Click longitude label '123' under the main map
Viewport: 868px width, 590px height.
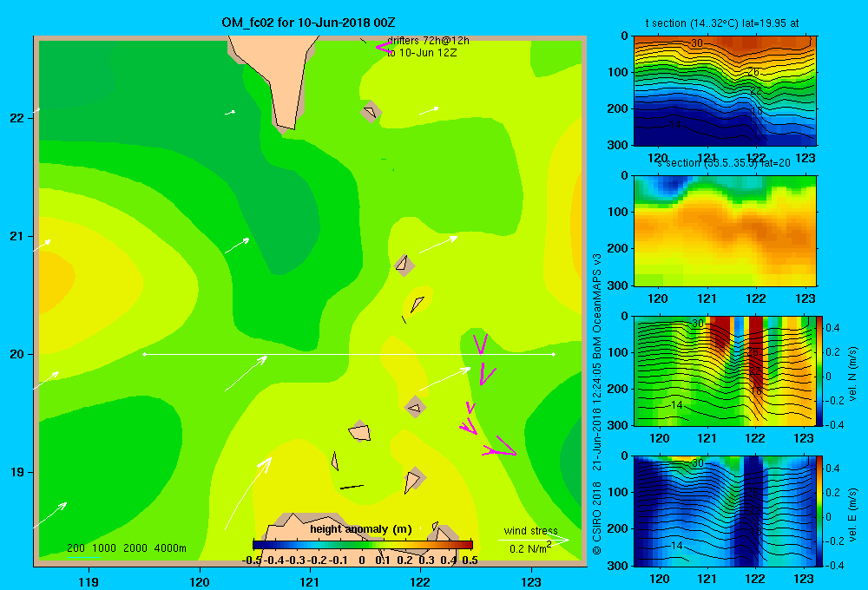pos(531,581)
